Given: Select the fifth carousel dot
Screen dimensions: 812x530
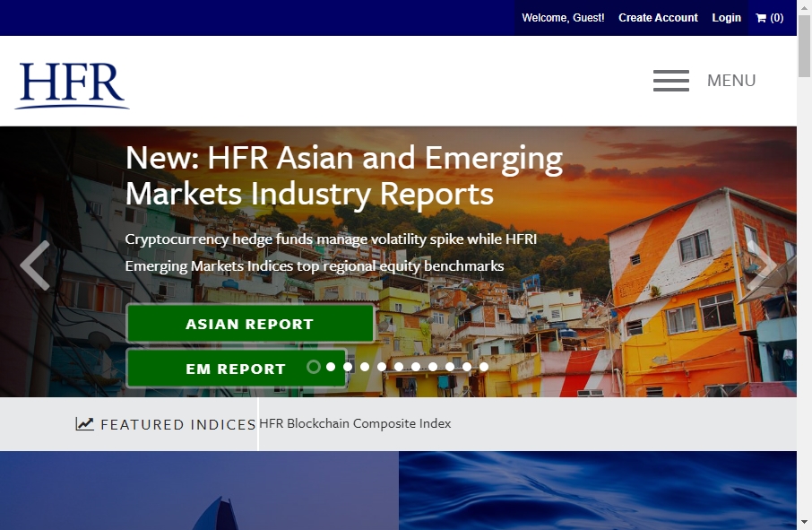Looking at the screenshot, I should (382, 367).
